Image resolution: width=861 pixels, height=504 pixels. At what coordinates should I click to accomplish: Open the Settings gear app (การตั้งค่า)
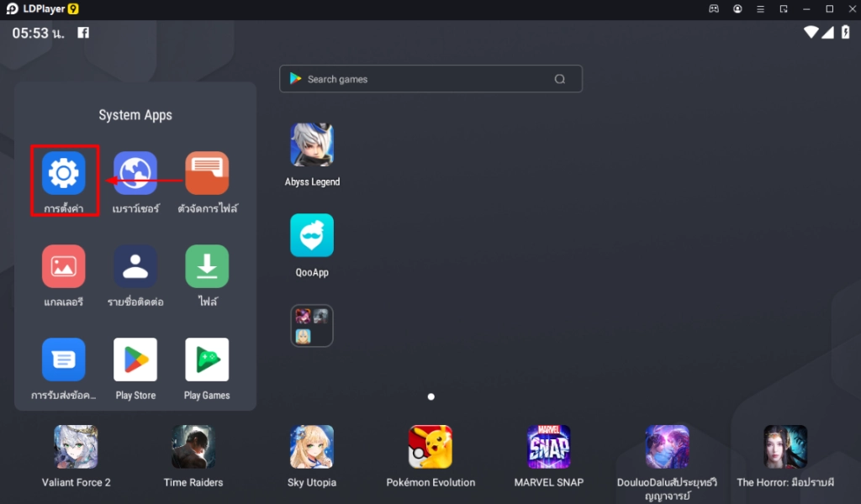[64, 173]
